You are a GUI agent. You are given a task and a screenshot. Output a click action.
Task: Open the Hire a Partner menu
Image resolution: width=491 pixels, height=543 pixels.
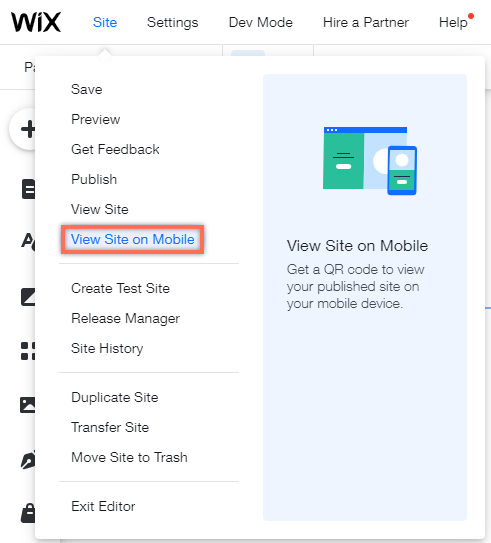[x=366, y=23]
